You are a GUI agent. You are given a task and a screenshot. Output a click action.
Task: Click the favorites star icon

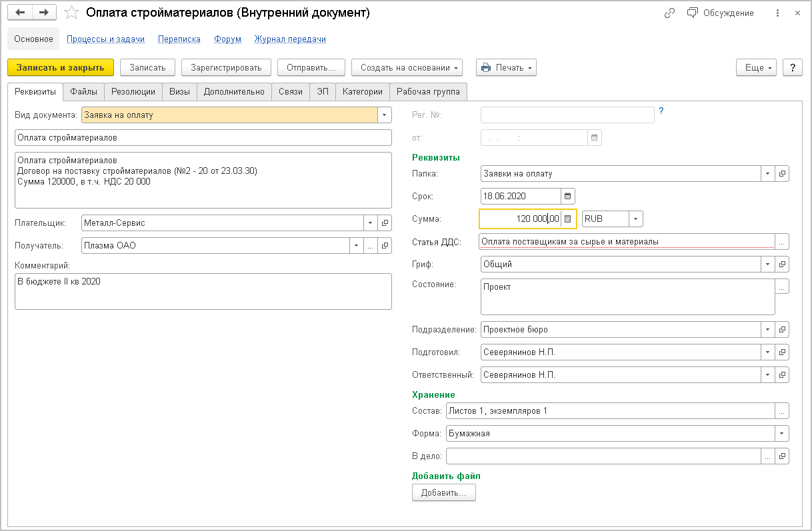[x=71, y=13]
